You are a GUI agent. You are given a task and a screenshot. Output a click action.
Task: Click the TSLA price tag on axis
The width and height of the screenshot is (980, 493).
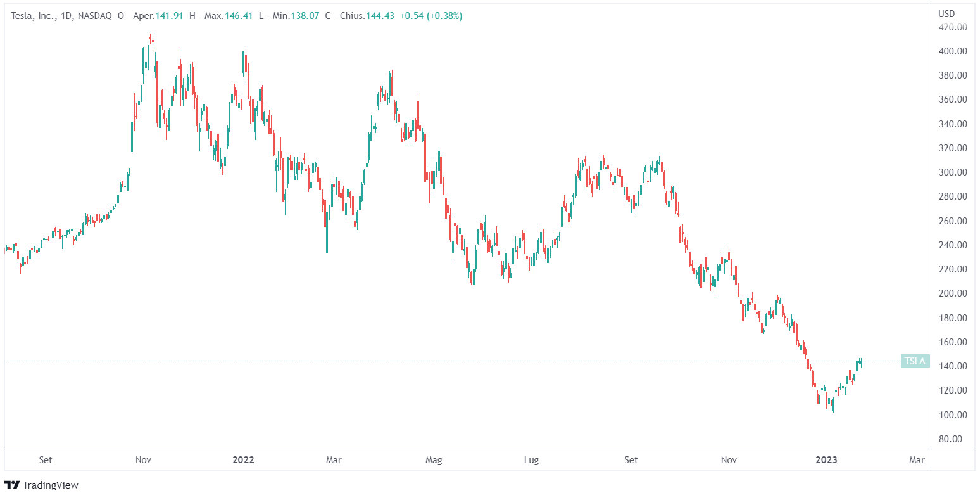pyautogui.click(x=915, y=361)
